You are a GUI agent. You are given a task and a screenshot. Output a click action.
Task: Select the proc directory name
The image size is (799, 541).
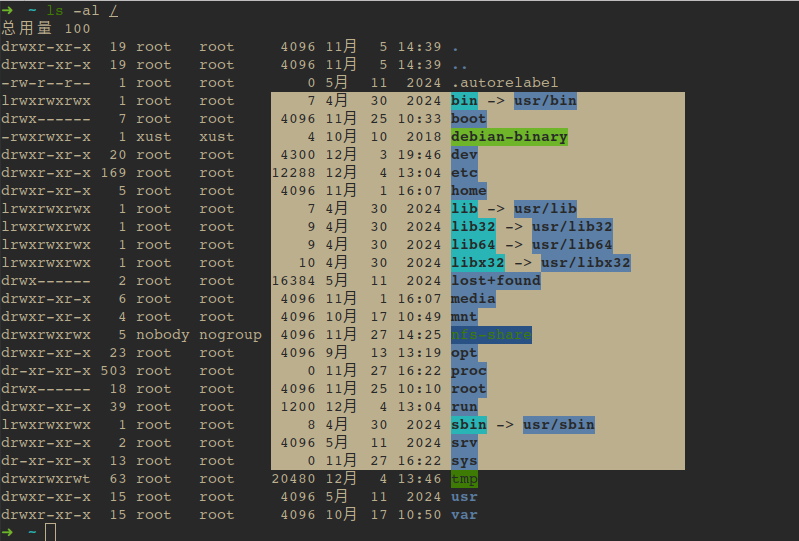click(x=469, y=371)
